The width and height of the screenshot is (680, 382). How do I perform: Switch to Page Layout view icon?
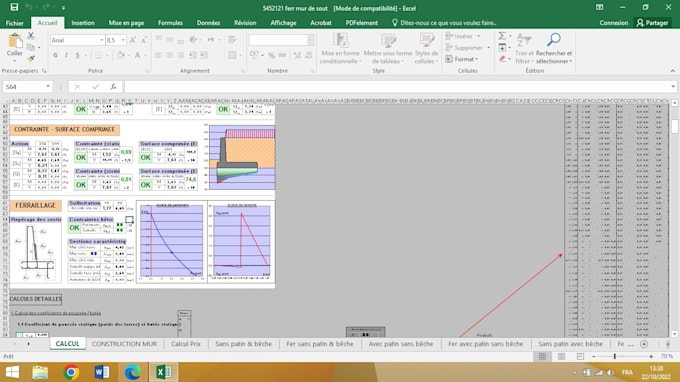561,356
